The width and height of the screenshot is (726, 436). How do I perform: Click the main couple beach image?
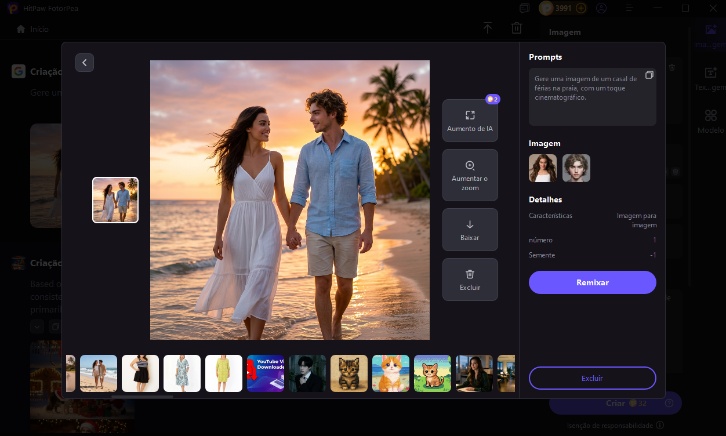[x=290, y=200]
